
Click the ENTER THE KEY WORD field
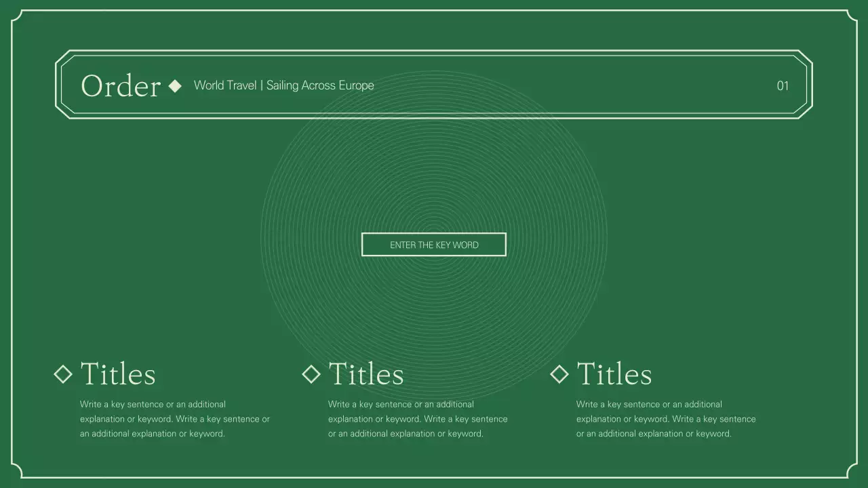coord(434,244)
